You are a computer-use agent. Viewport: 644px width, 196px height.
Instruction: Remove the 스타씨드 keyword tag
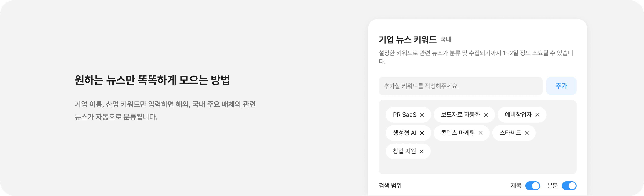click(526, 133)
